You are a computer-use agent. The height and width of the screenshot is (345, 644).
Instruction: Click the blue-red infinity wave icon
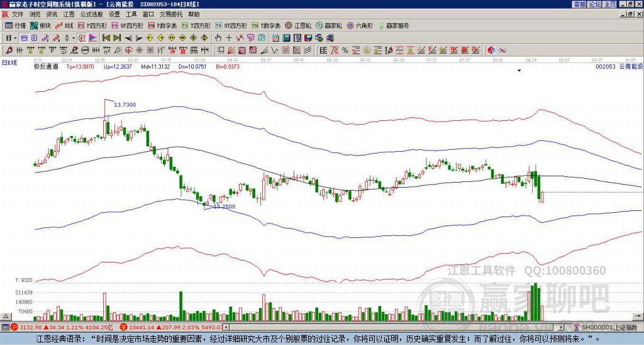(502, 50)
